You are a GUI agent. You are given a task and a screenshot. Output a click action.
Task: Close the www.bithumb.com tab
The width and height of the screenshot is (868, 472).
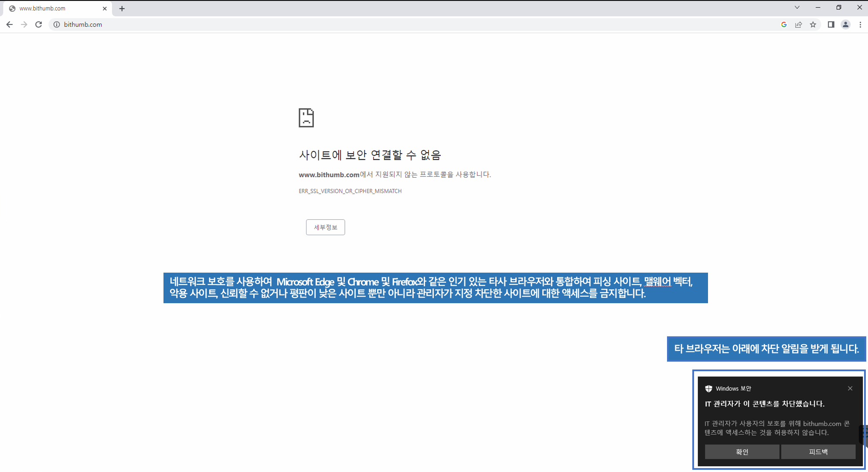pyautogui.click(x=105, y=8)
